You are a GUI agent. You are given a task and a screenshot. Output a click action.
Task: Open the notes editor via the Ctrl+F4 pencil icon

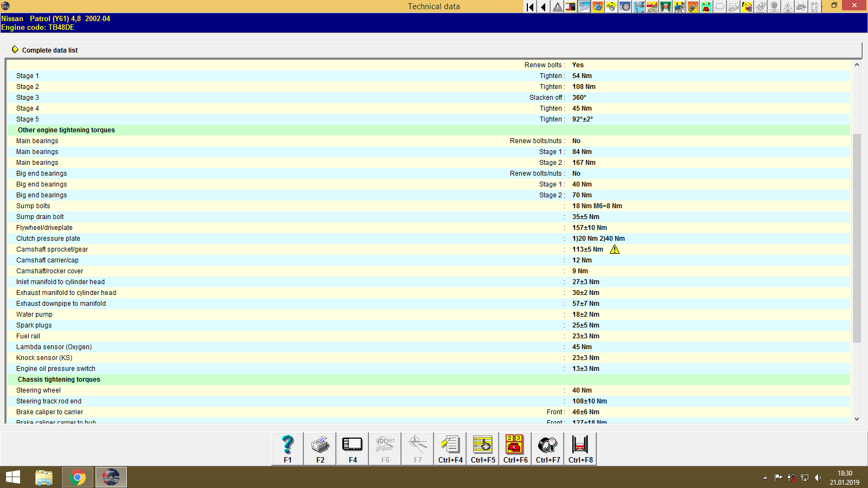tap(450, 448)
